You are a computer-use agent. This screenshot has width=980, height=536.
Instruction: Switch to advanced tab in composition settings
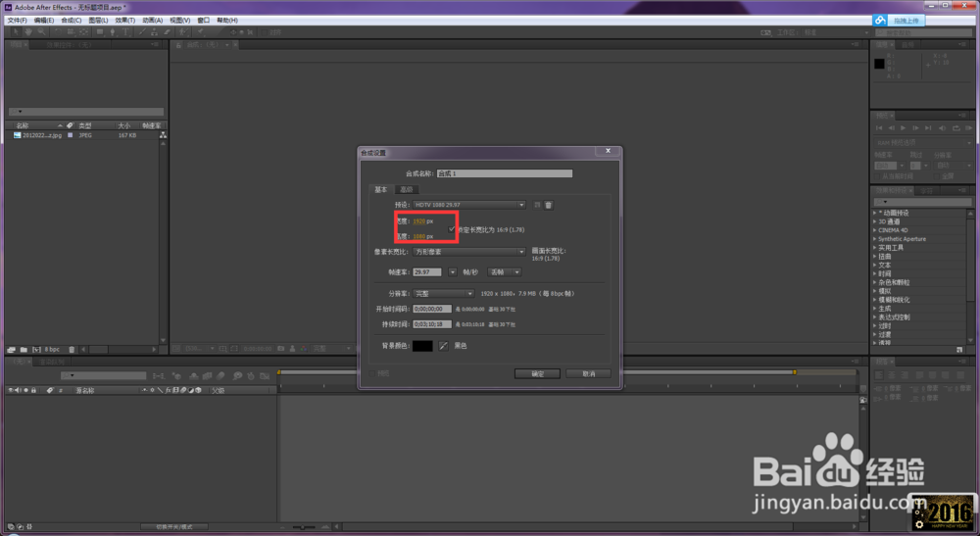pos(407,189)
